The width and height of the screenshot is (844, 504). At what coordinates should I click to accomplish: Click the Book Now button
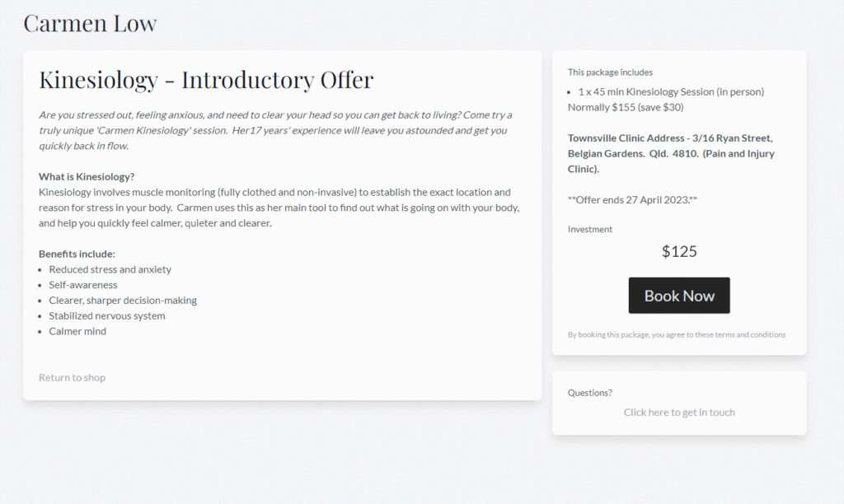[679, 296]
